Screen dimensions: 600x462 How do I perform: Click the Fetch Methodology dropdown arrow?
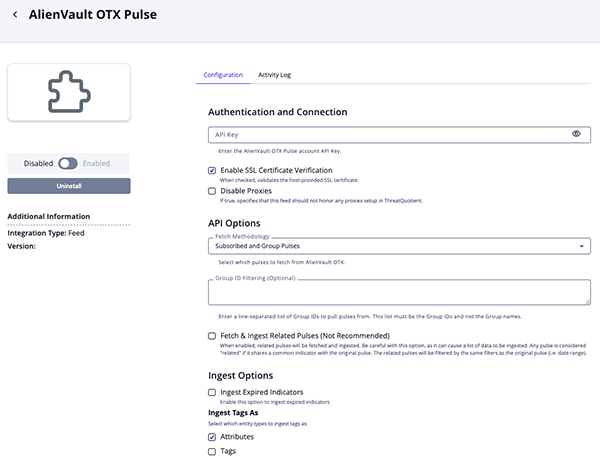[x=582, y=246]
